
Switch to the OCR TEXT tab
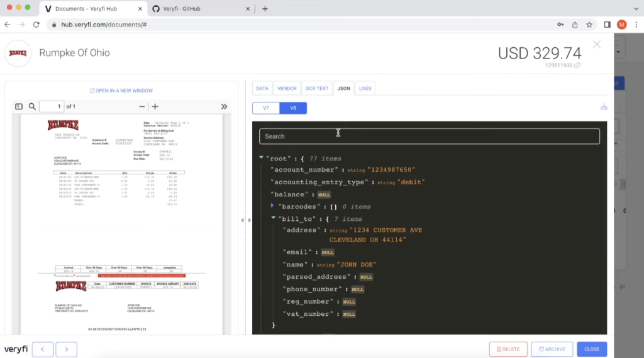click(317, 89)
